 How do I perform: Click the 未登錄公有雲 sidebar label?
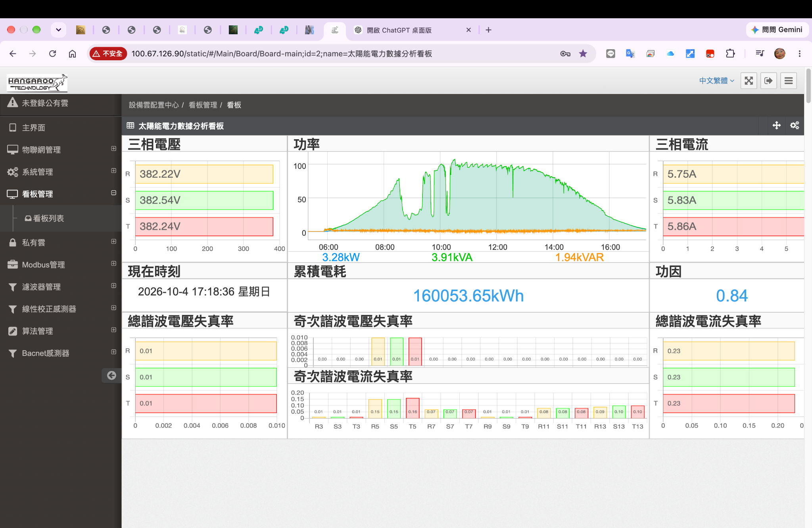click(x=45, y=103)
